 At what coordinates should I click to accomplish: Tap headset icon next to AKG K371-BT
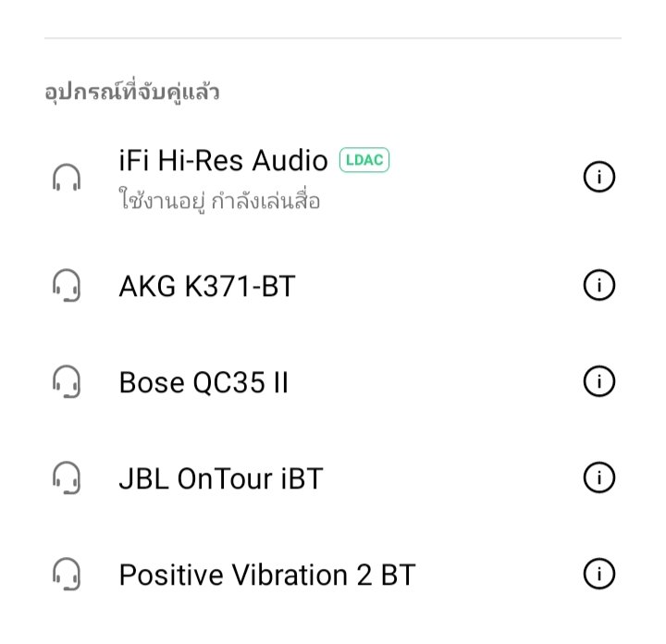click(66, 286)
